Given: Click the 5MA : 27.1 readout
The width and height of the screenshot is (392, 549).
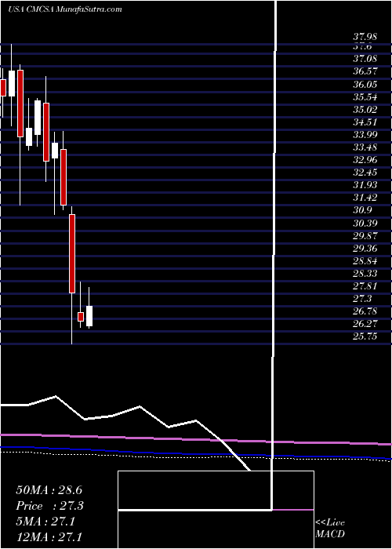Looking at the screenshot, I should tap(45, 522).
